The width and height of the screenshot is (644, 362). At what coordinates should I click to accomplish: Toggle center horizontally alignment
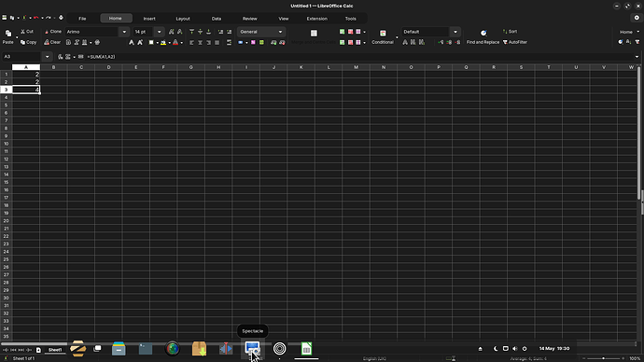tap(200, 42)
